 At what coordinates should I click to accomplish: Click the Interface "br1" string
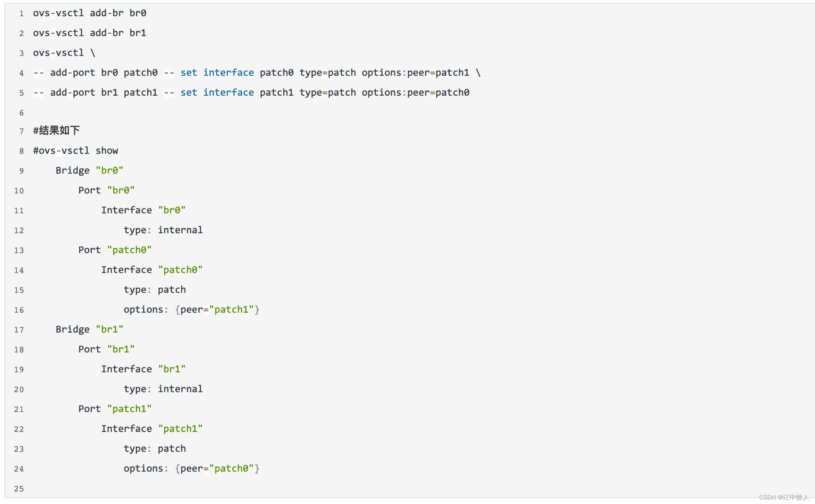[172, 369]
